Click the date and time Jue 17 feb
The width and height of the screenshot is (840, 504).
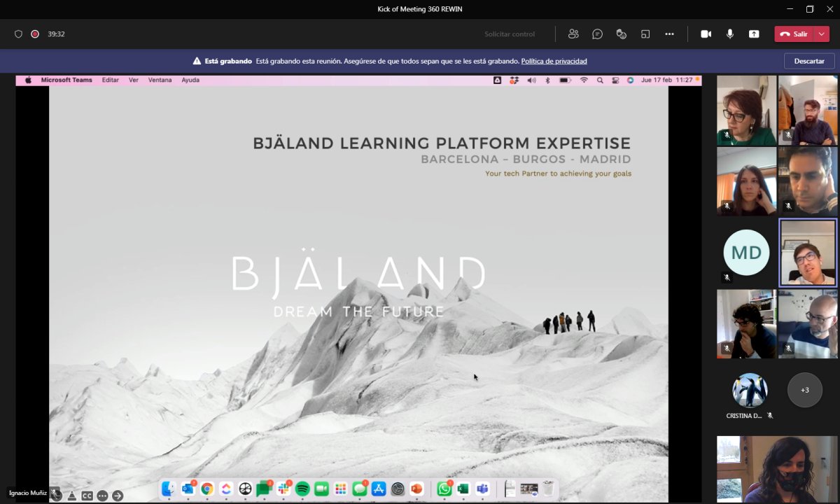pos(666,80)
